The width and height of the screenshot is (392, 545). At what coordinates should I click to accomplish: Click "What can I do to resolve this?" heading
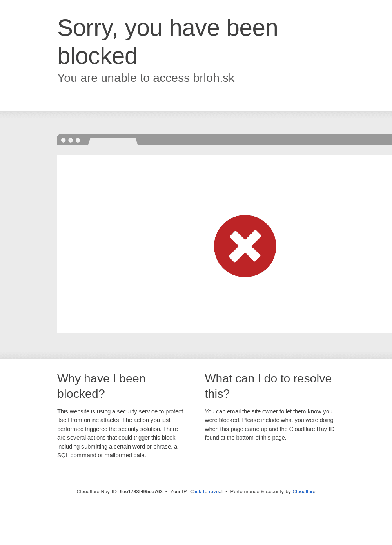[x=268, y=386]
